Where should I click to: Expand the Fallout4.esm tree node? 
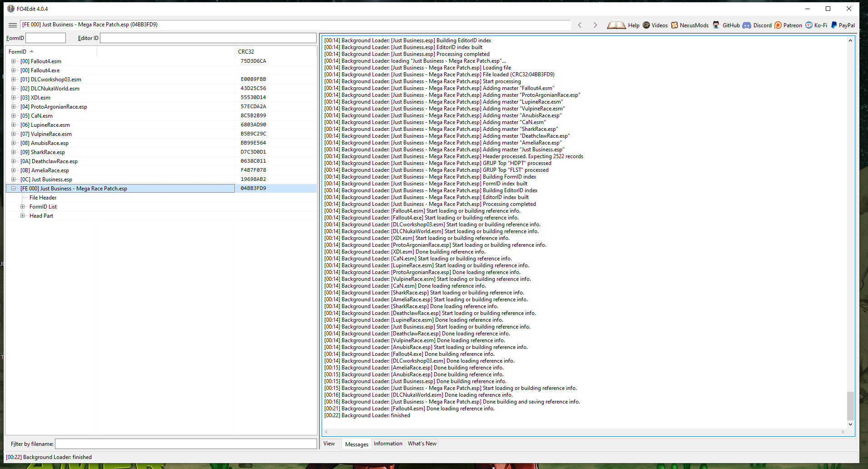[14, 61]
